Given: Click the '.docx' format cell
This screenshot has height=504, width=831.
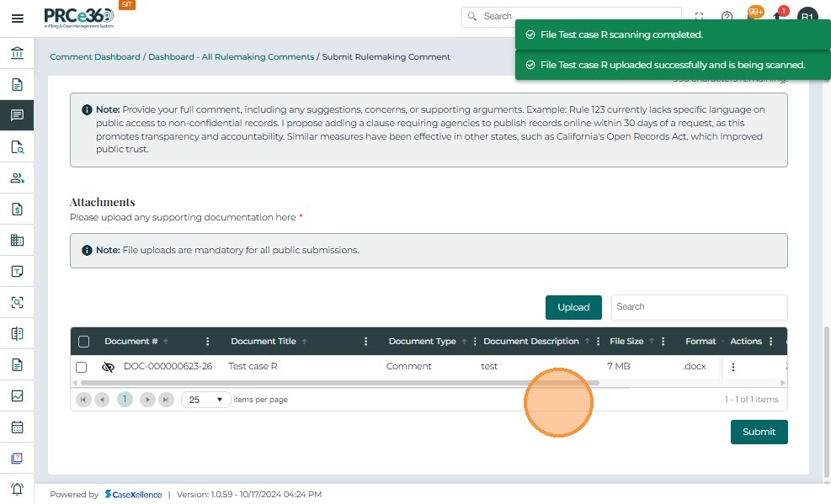Looking at the screenshot, I should pos(695,366).
